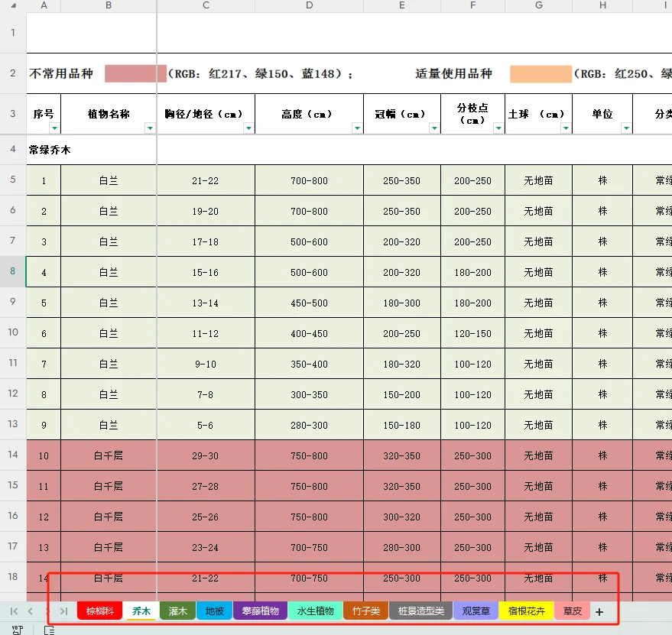
Task: Click the 序号 header cell
Action: pyautogui.click(x=44, y=114)
